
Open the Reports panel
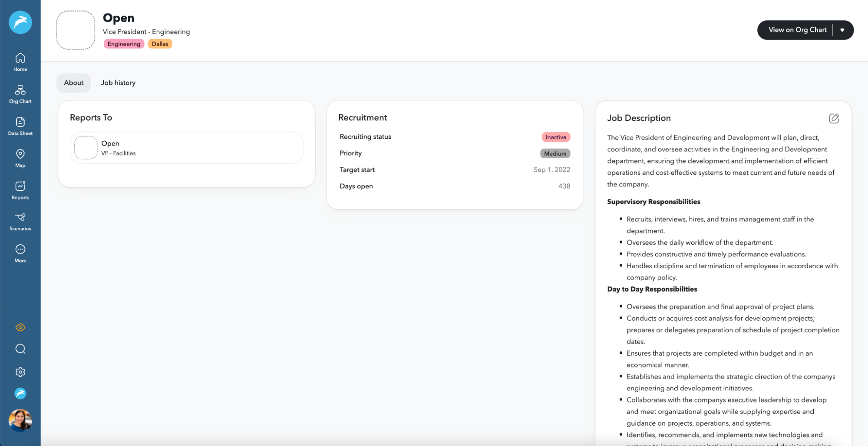(20, 190)
